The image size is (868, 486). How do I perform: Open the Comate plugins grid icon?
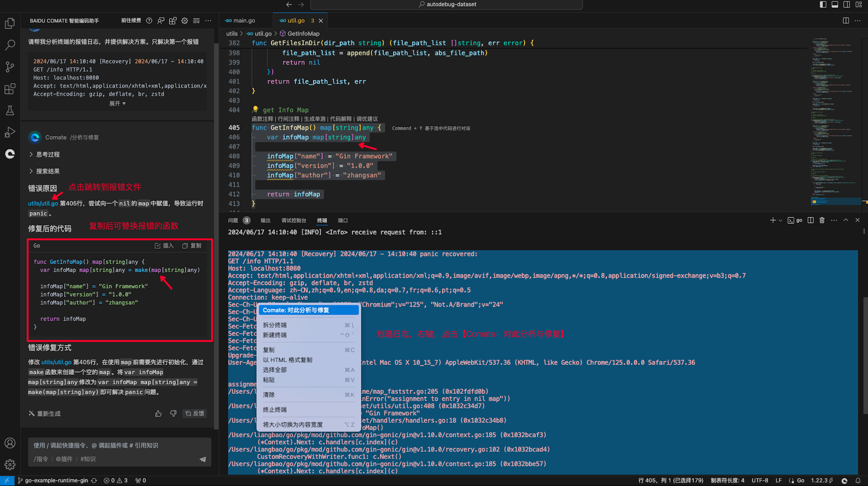[x=173, y=21]
